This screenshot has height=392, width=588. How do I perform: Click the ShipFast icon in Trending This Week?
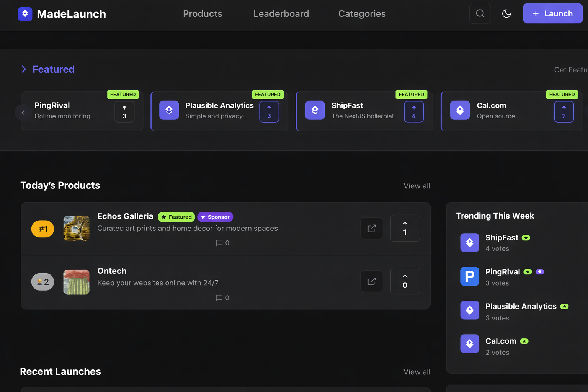(x=469, y=242)
